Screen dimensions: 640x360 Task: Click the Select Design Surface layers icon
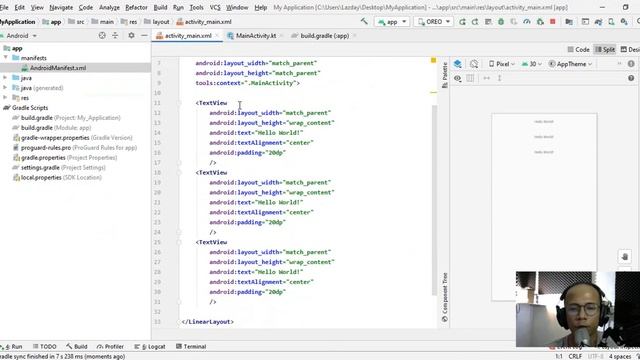pos(458,64)
